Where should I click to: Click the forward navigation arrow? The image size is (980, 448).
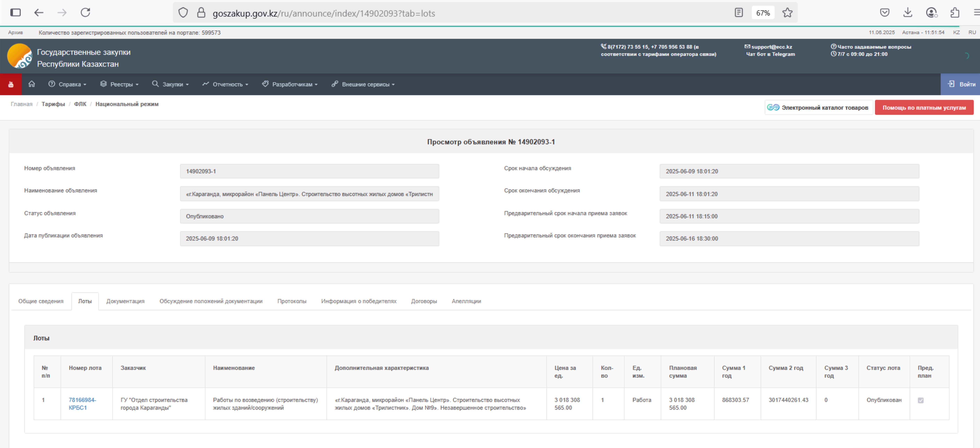click(x=62, y=13)
